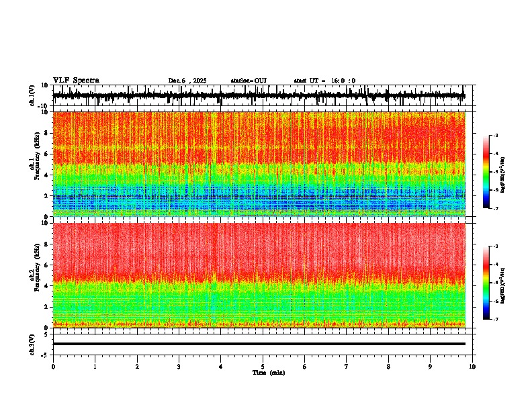
Task: Click the ch.2 spectrogram color bar
Action: 486,283
